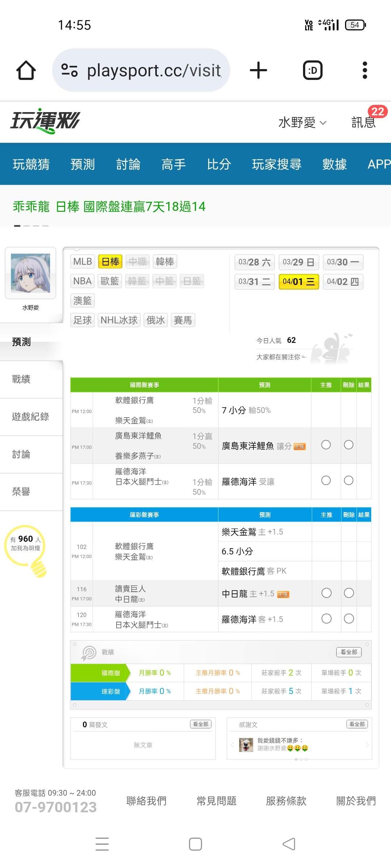This screenshot has height=868, width=391.
Task: Click previous arrow in 感謝文 carousel
Action: click(x=232, y=744)
